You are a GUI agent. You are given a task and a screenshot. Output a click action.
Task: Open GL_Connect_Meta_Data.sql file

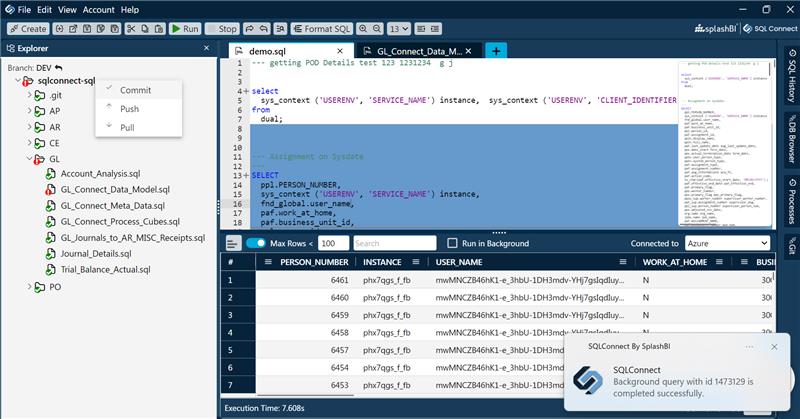pos(113,206)
